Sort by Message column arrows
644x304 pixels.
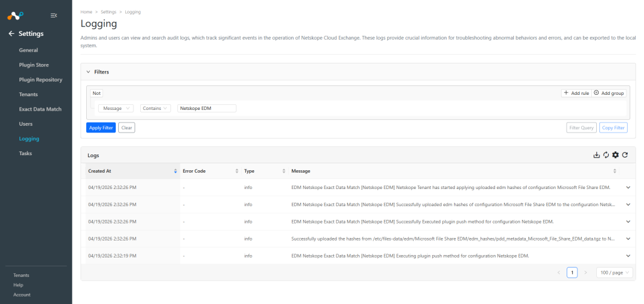point(614,171)
